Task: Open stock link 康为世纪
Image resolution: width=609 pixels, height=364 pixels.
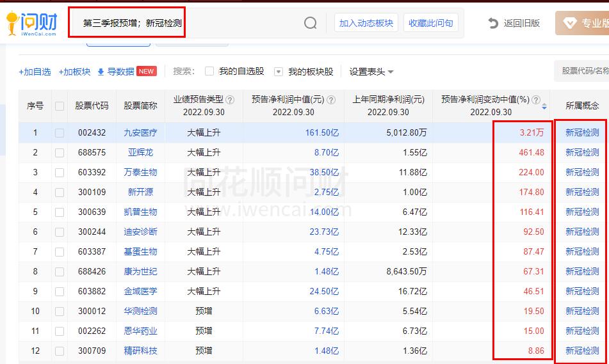Action: click(140, 271)
